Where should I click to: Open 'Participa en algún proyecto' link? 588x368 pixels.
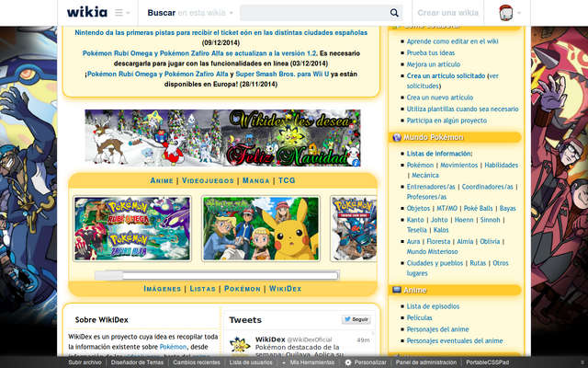pyautogui.click(x=447, y=121)
